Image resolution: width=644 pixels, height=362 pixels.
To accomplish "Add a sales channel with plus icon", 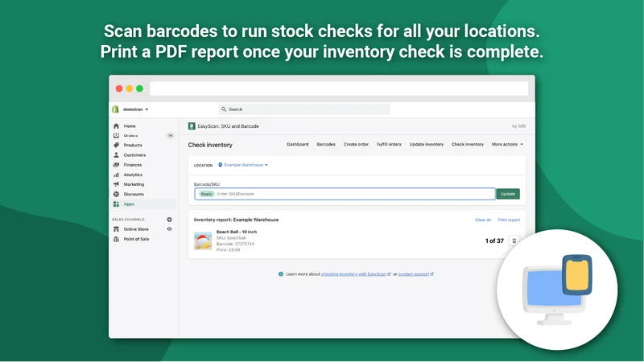I will pos(169,220).
